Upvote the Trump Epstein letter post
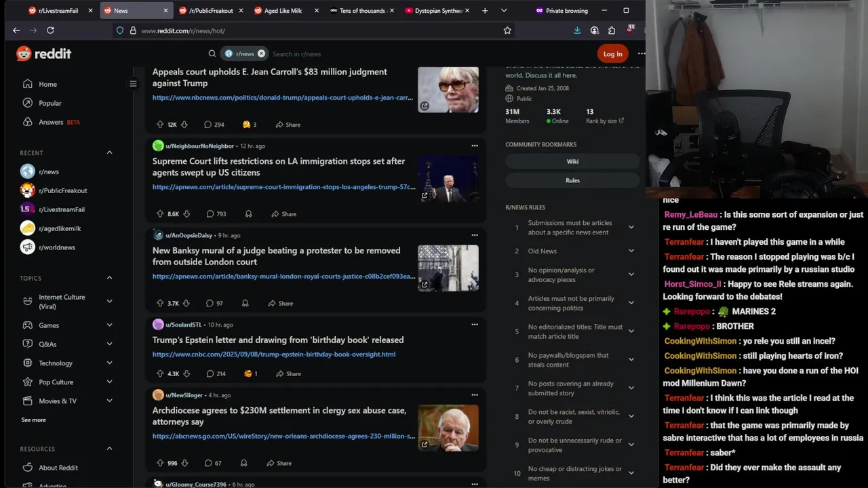 point(160,374)
